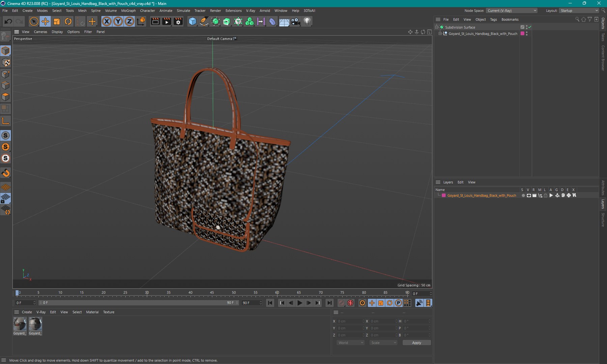Go to start of animation
Viewport: 607px width, 364px height.
(x=270, y=303)
